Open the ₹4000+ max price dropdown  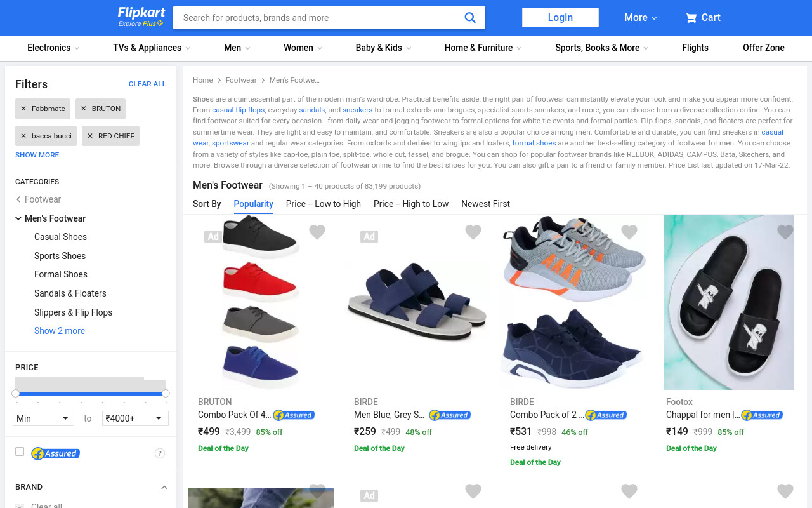click(135, 418)
